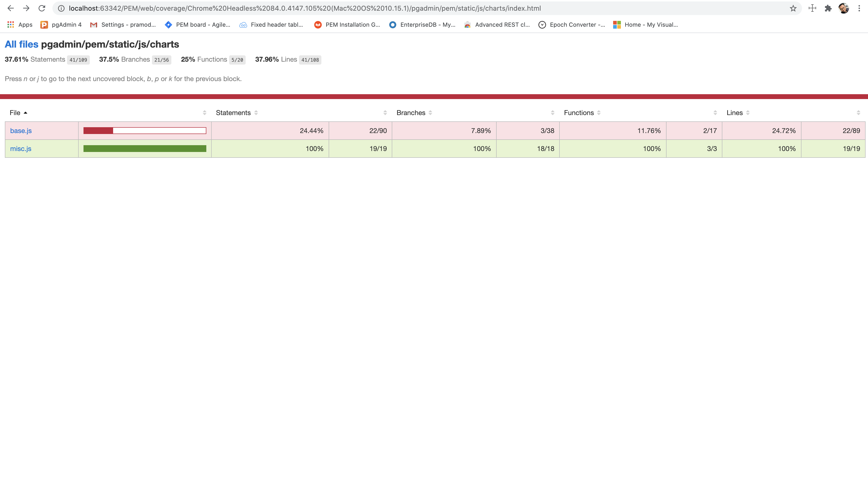Open the Extensions puzzle icon
Viewport: 868px width, 503px height.
click(828, 8)
